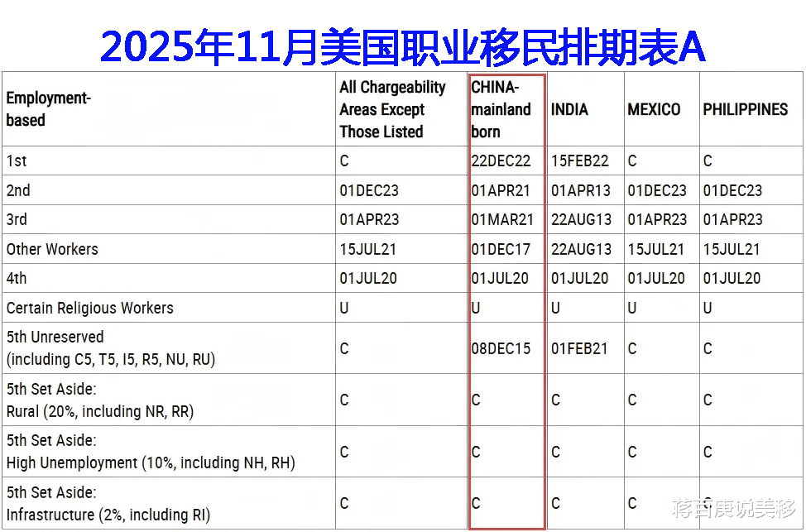The image size is (806, 532).
Task: Select C in High Unemployment China column
Action: [476, 452]
